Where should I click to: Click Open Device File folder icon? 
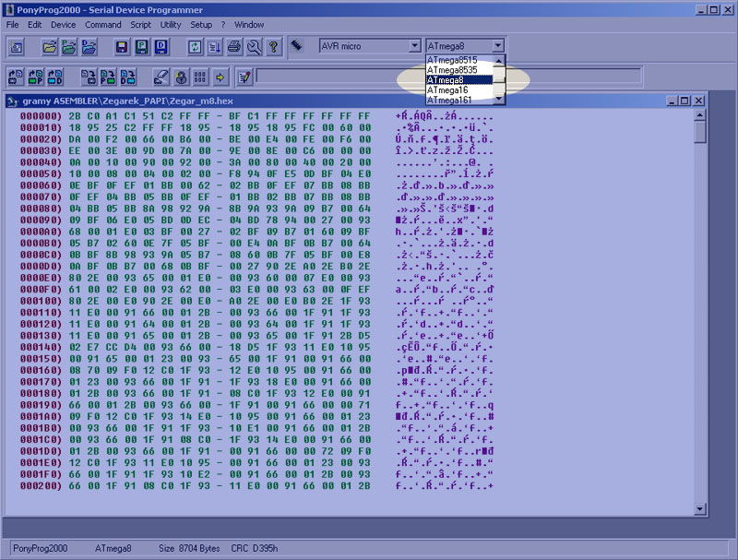pos(50,47)
